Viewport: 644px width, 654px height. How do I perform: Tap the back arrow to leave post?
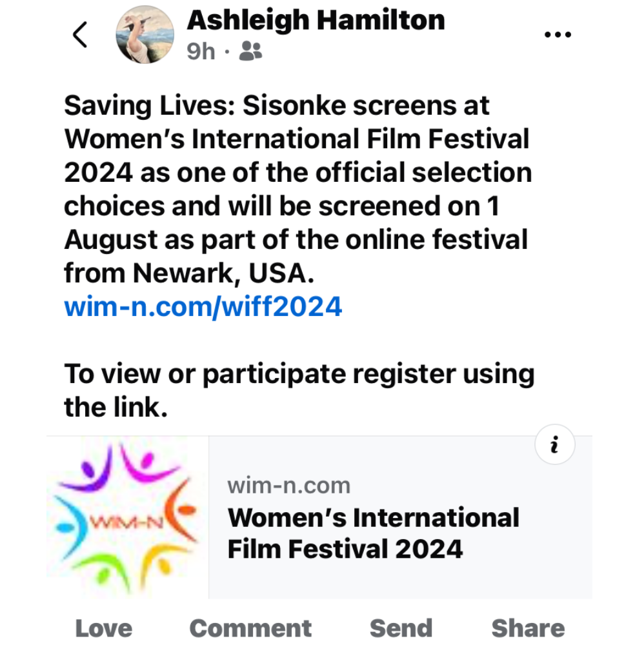80,35
